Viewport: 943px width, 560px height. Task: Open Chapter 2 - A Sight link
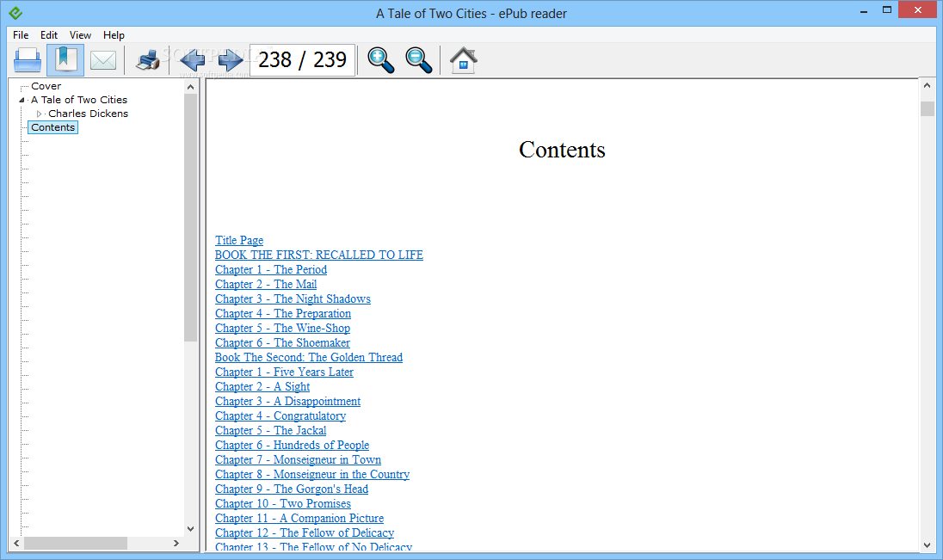coord(262,387)
